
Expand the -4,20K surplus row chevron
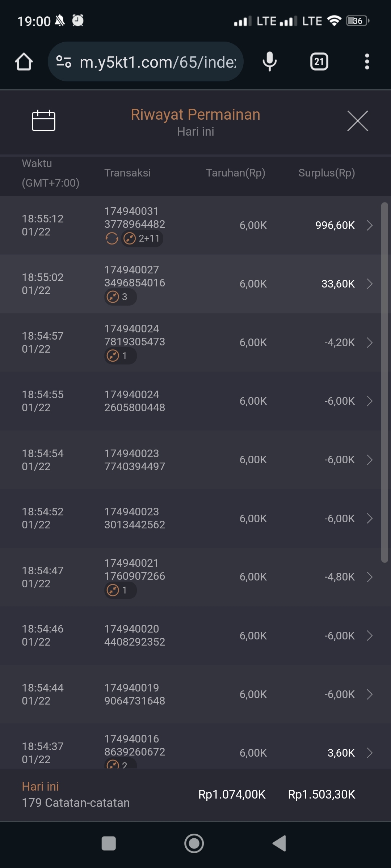pyautogui.click(x=370, y=342)
